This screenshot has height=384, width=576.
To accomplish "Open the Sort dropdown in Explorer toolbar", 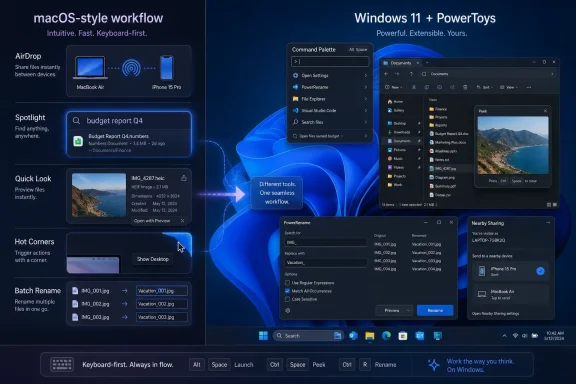I will tap(485, 87).
